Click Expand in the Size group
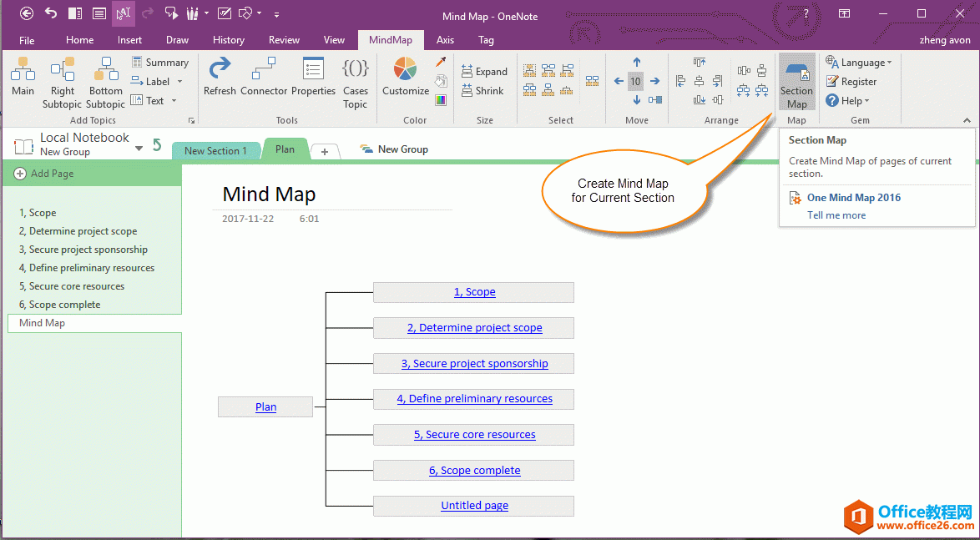This screenshot has width=980, height=540. pyautogui.click(x=485, y=71)
